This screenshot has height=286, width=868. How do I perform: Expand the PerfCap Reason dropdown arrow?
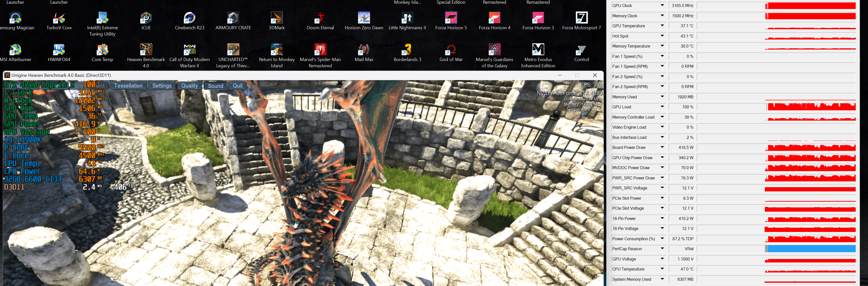pyautogui.click(x=662, y=249)
